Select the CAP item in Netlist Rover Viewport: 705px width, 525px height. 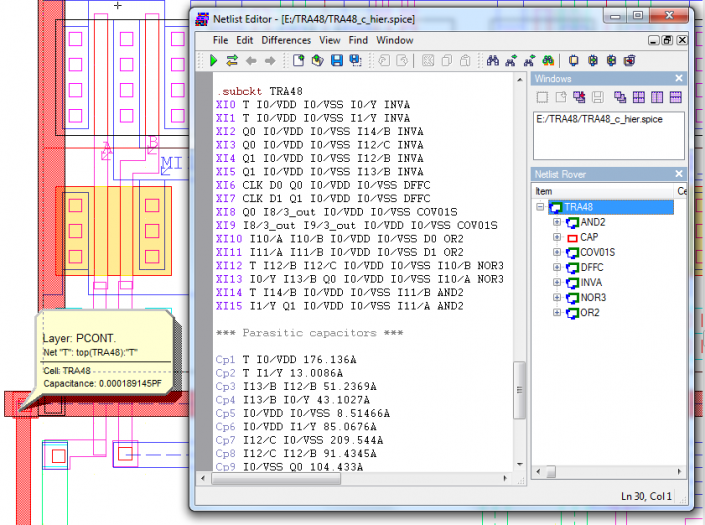tap(589, 238)
